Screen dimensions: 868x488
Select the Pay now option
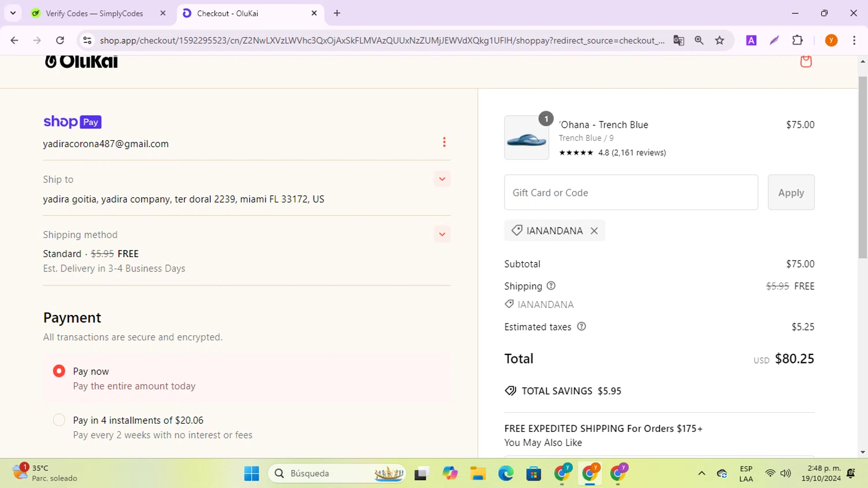tap(59, 371)
